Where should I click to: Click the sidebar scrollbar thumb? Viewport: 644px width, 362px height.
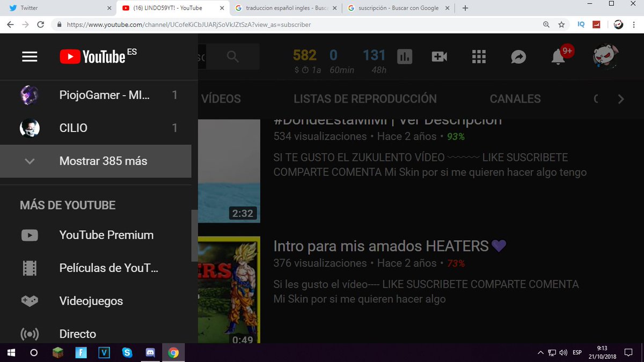194,235
